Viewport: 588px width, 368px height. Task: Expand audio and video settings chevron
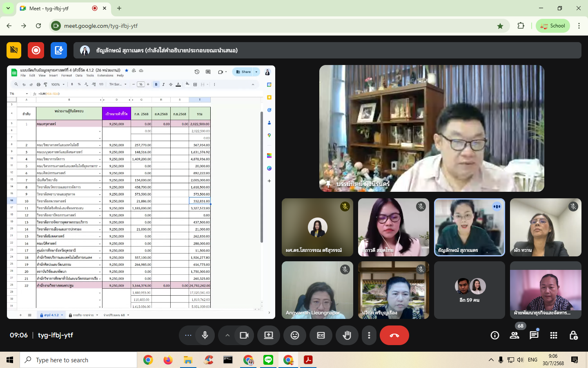[x=227, y=335]
